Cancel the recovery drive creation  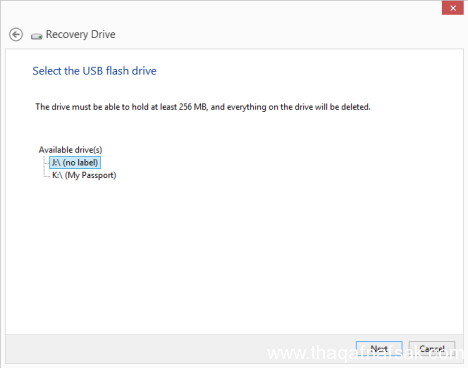pos(432,349)
